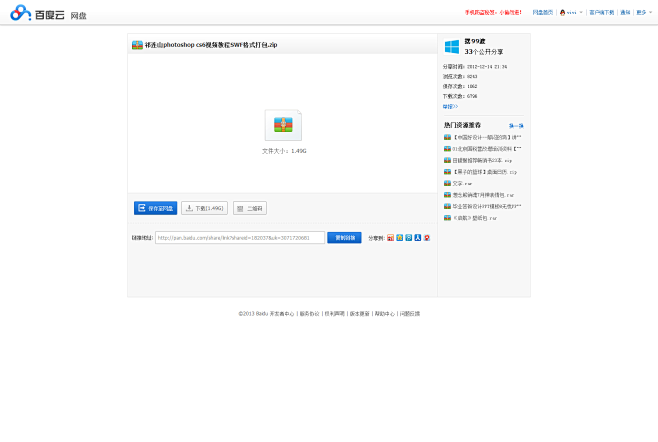The width and height of the screenshot is (658, 442).
Task: Share to Tencent Weibo icon
Action: click(x=409, y=238)
